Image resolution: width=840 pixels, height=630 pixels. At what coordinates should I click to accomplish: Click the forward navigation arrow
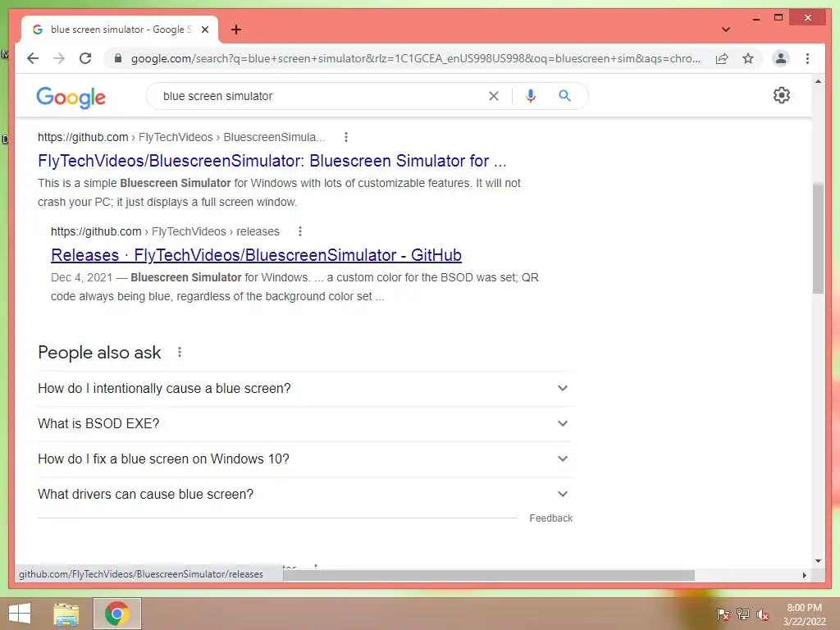pos(59,58)
